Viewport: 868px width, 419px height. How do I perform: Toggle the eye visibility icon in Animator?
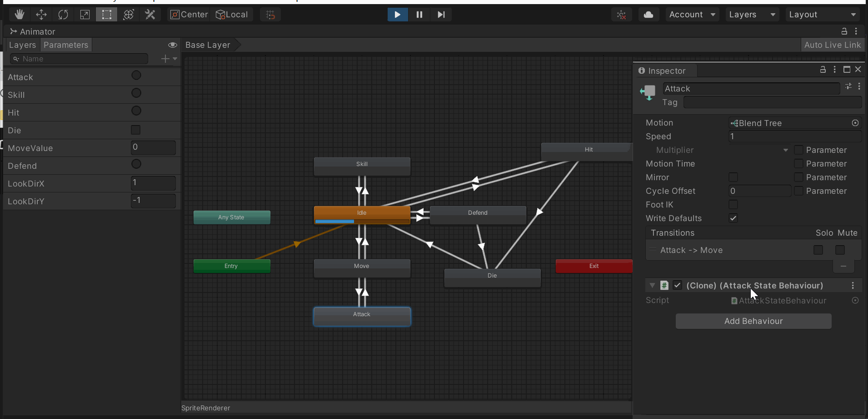(x=173, y=45)
